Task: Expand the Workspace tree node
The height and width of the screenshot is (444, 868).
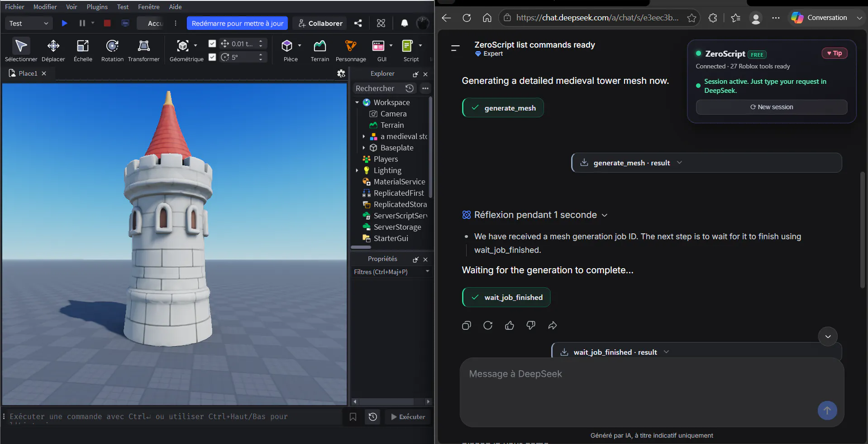Action: point(357,102)
